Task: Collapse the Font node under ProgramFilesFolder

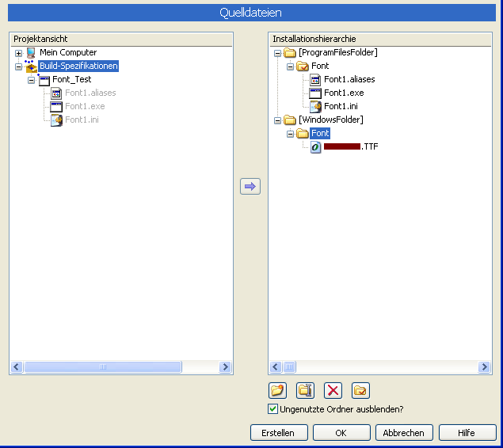Action: tap(291, 66)
